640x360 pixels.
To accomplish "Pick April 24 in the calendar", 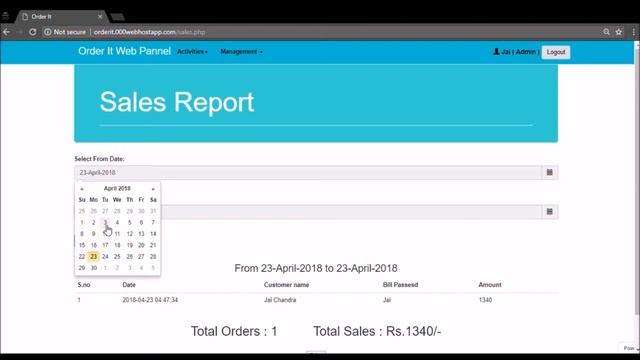I will tap(105, 257).
